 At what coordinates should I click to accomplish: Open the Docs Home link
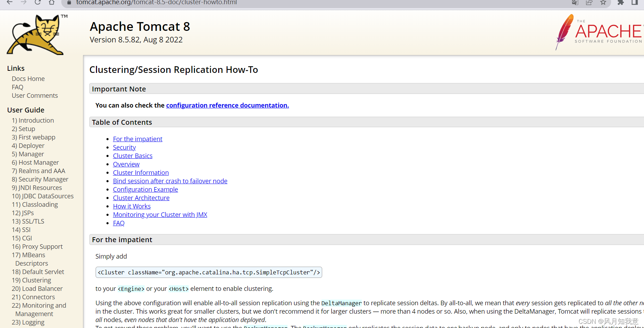28,79
